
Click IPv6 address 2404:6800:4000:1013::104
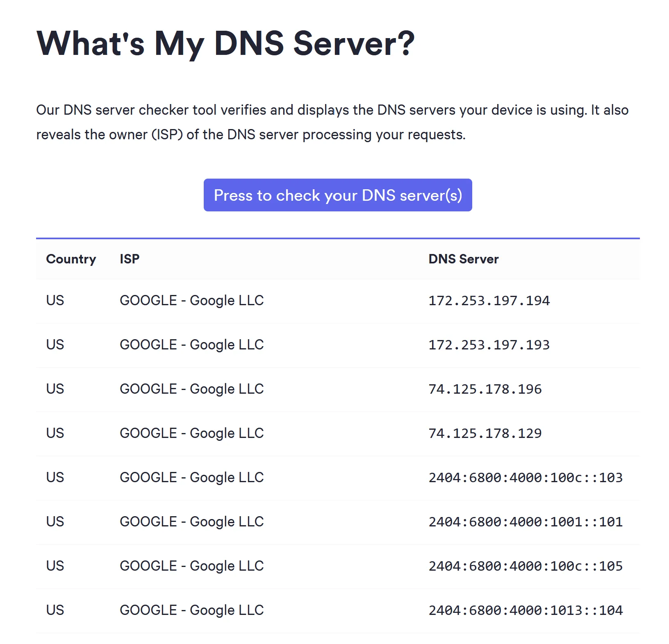coord(526,610)
